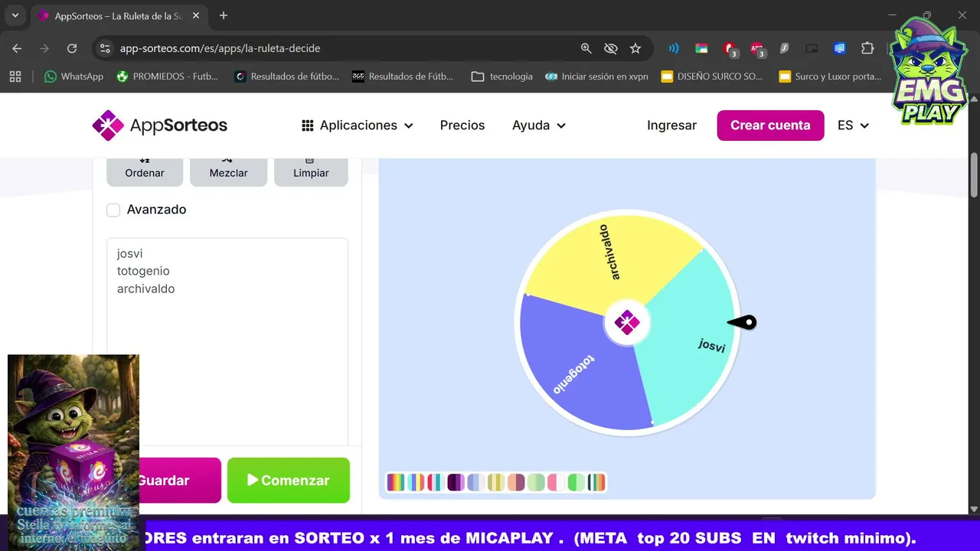This screenshot has width=980, height=551.
Task: Open the second Resultados de Fútb... bookmark
Action: pyautogui.click(x=403, y=77)
